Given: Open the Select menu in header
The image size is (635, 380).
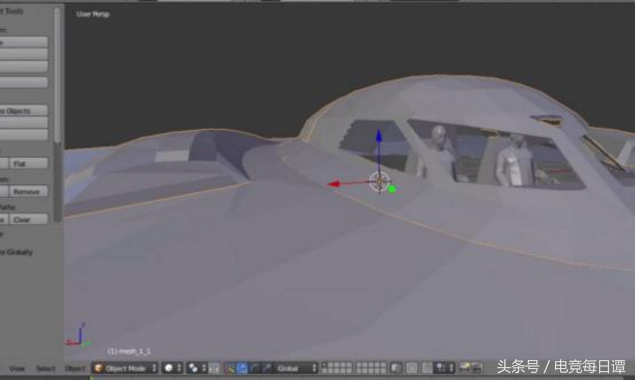Looking at the screenshot, I should pyautogui.click(x=45, y=368).
